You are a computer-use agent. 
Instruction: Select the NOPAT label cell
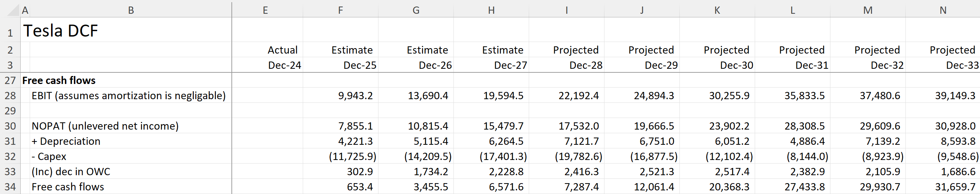105,126
